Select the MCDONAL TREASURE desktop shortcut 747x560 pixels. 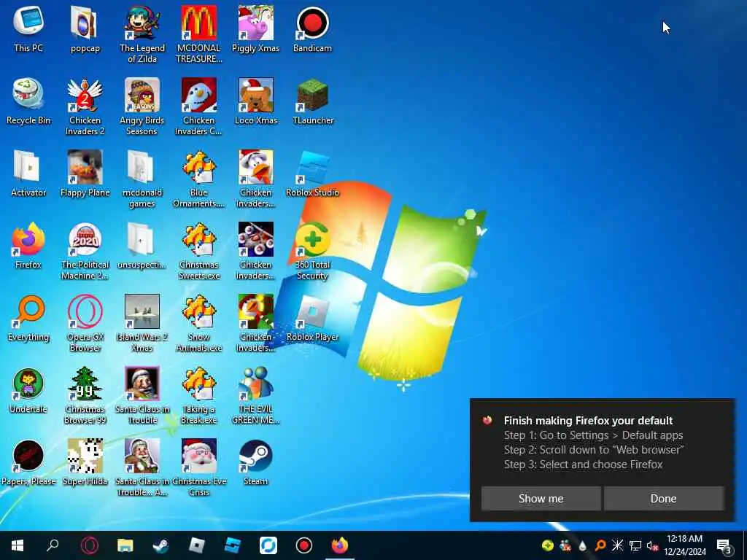198,34
